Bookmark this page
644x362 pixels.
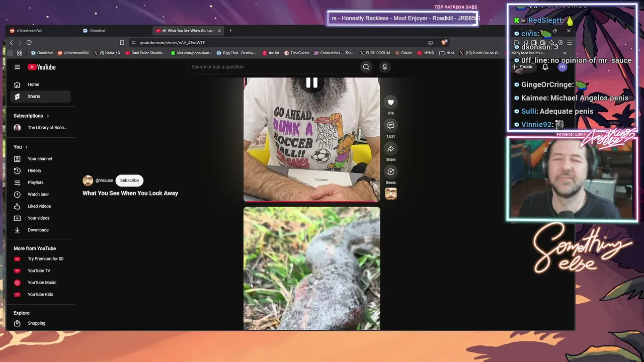coord(122,43)
